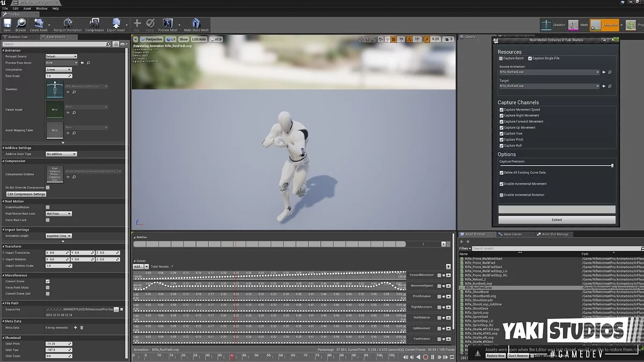The width and height of the screenshot is (644, 362).
Task: Select Rifle_ShootBurst in the asset list
Action: [x=477, y=292]
